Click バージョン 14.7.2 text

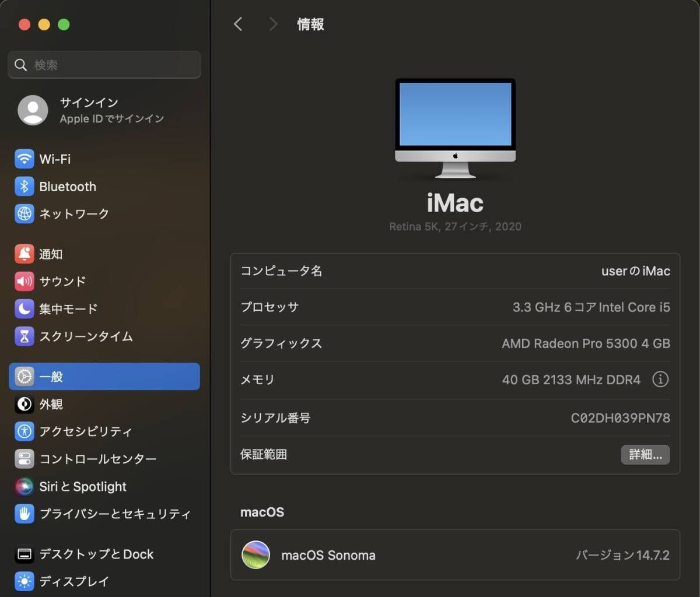(623, 555)
